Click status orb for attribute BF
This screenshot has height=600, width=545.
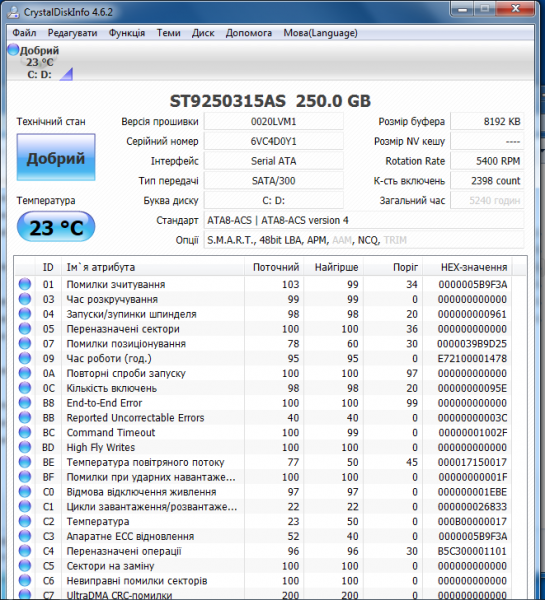point(25,477)
